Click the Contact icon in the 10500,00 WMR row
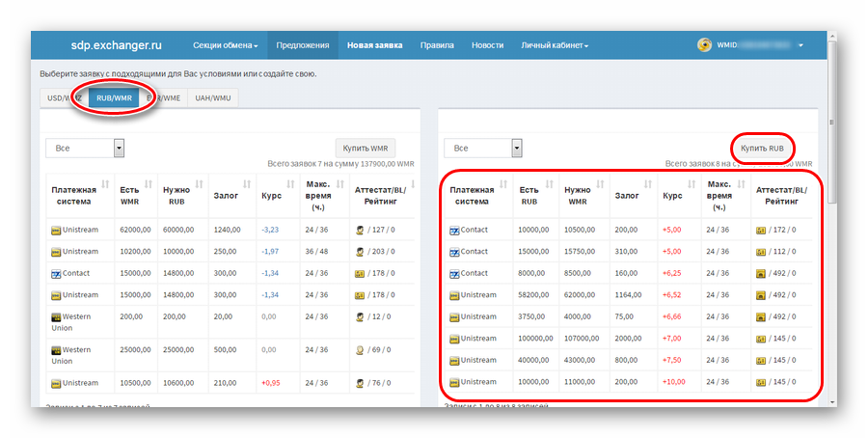 [x=454, y=231]
